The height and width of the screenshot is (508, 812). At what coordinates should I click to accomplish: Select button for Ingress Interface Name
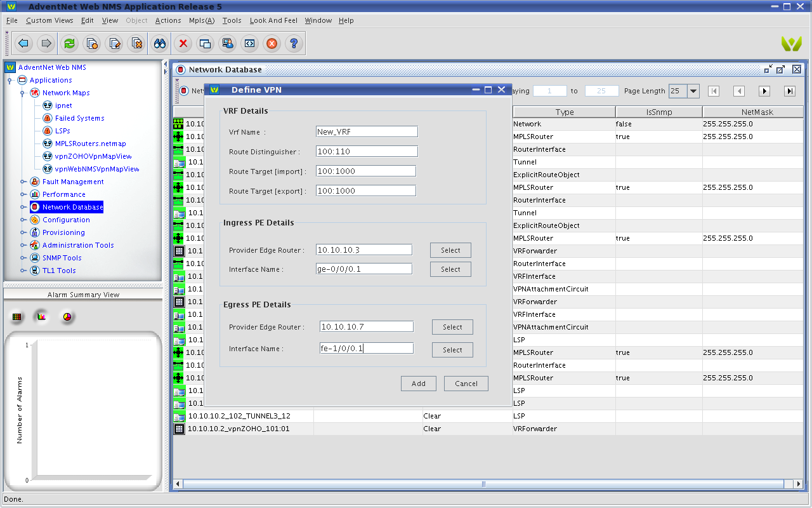click(450, 269)
